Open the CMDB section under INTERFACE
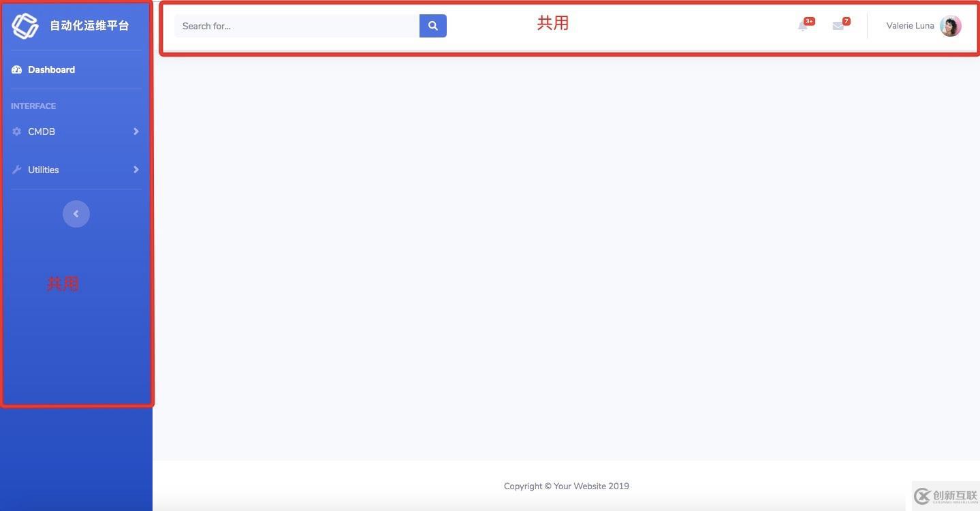Viewport: 980px width, 511px height. pos(42,131)
